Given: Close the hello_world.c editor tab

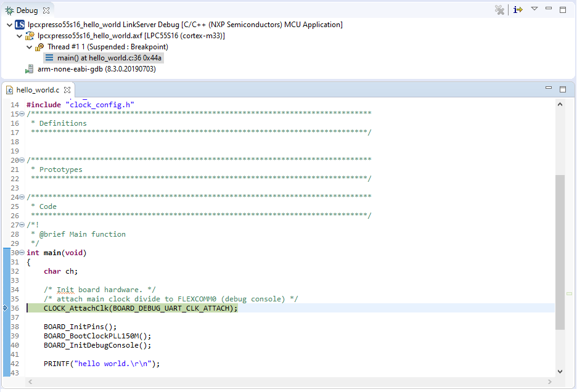Looking at the screenshot, I should [x=67, y=90].
